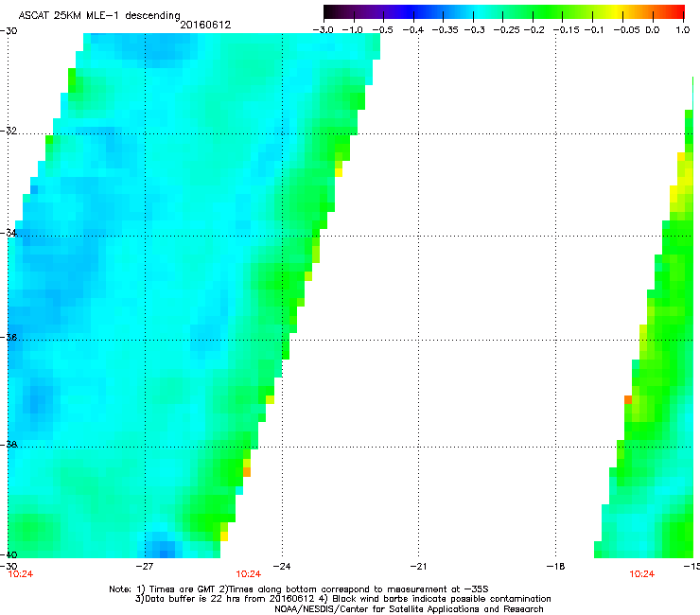Click the latitude axis label "-38"
The height and width of the screenshot is (615, 700).
(x=9, y=445)
